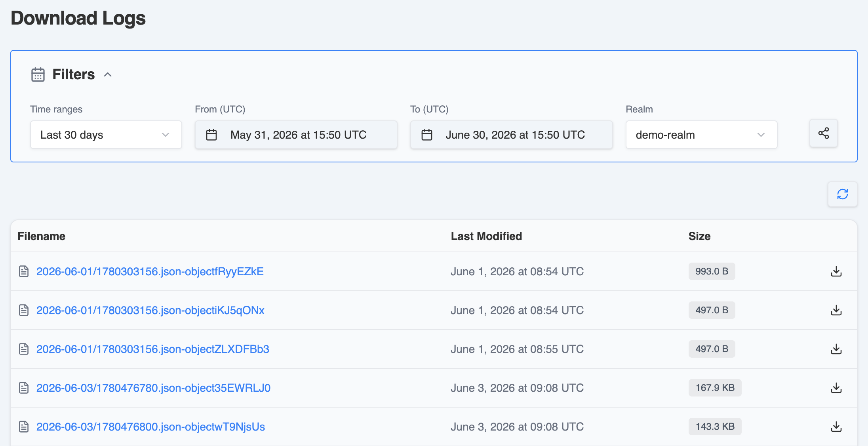Open link 2026-06-03/1780476780.json-object35EWRLJ0
The width and height of the screenshot is (868, 446).
click(x=154, y=388)
